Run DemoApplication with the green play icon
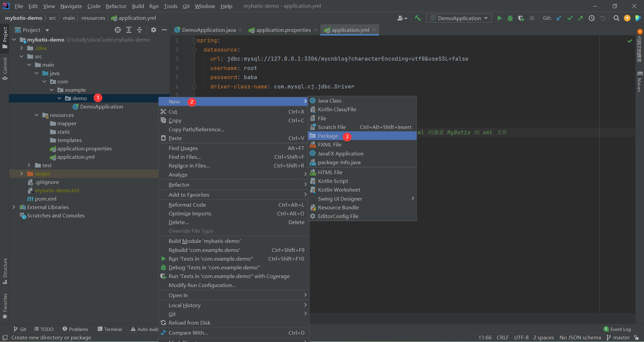 point(499,18)
